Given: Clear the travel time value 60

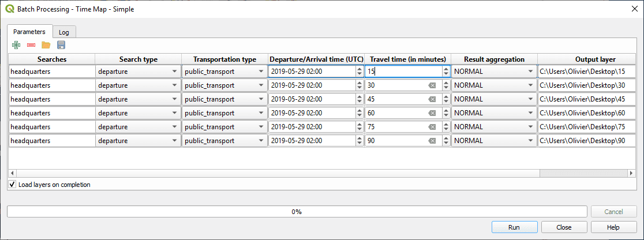Looking at the screenshot, I should (x=431, y=113).
